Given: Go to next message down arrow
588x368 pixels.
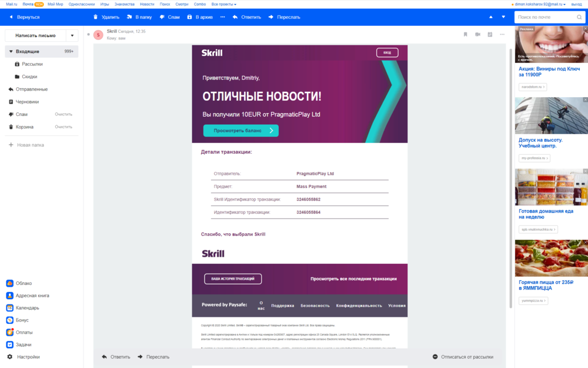Looking at the screenshot, I should click(503, 17).
